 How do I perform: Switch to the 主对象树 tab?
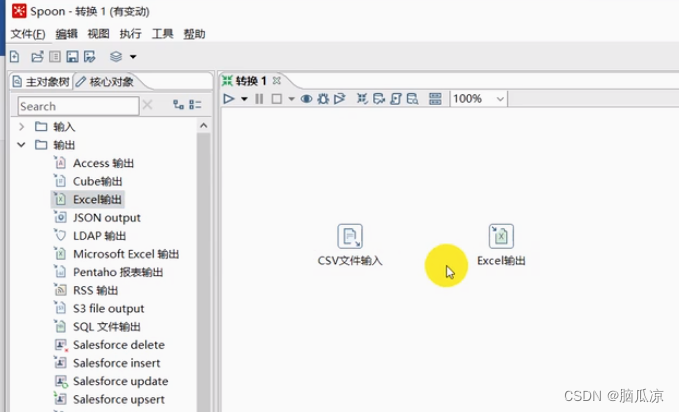(x=41, y=82)
